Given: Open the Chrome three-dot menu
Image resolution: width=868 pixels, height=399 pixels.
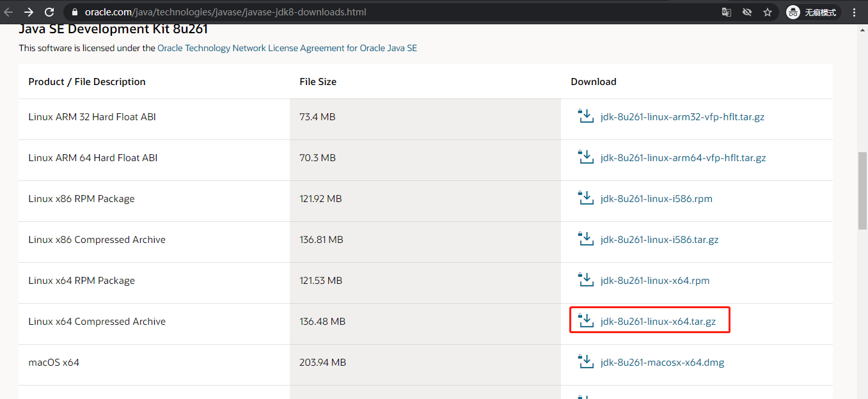Looking at the screenshot, I should coord(855,12).
